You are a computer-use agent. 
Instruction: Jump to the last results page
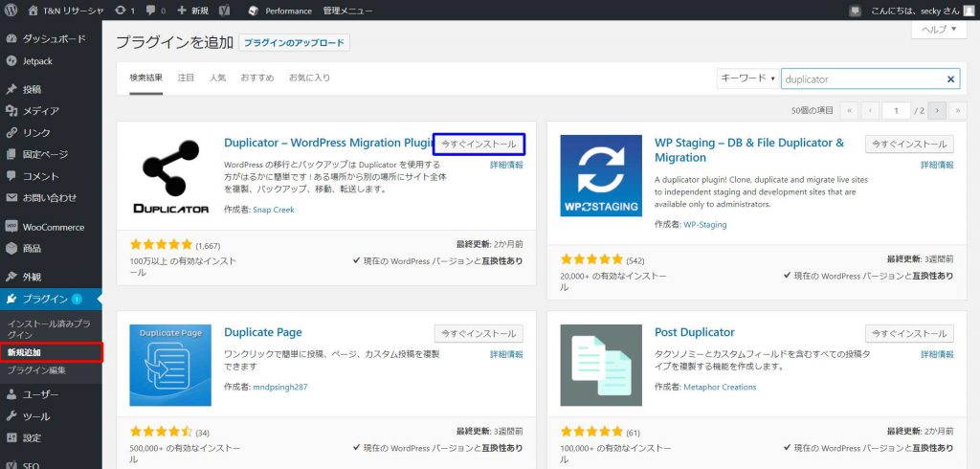tap(957, 111)
